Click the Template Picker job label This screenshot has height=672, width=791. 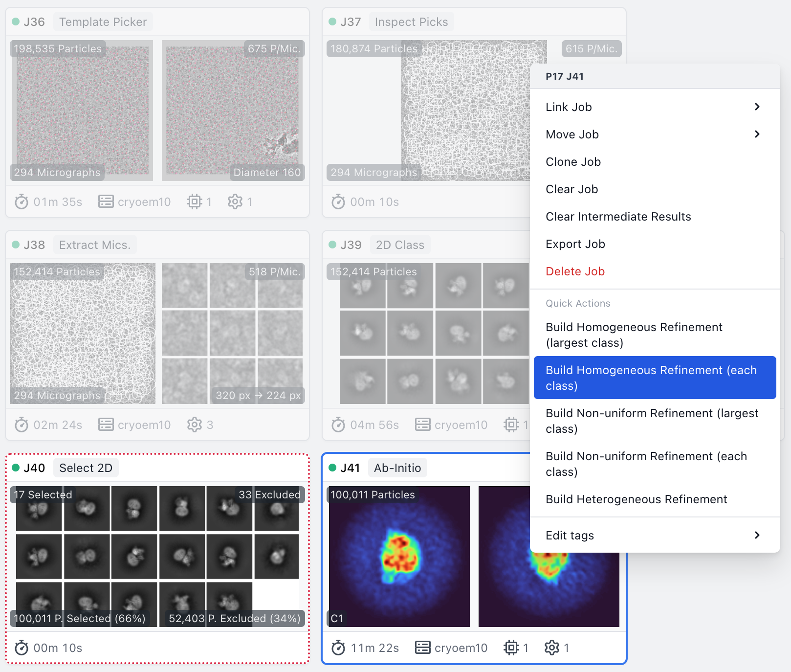tap(103, 22)
